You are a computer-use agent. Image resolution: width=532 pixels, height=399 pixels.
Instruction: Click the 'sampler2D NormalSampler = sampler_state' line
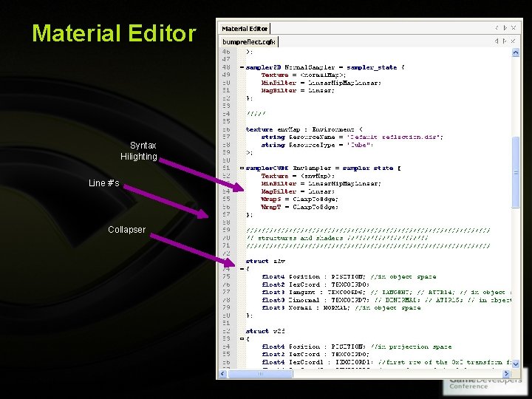coord(325,67)
